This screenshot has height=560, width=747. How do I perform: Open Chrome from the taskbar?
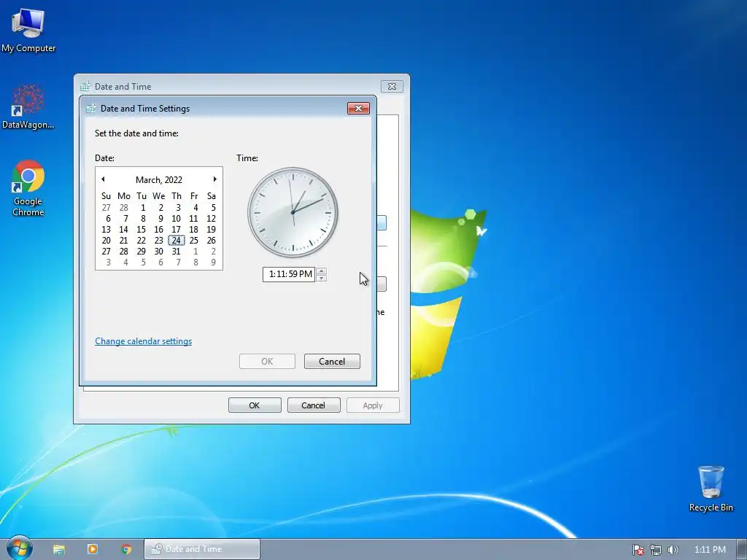(126, 549)
